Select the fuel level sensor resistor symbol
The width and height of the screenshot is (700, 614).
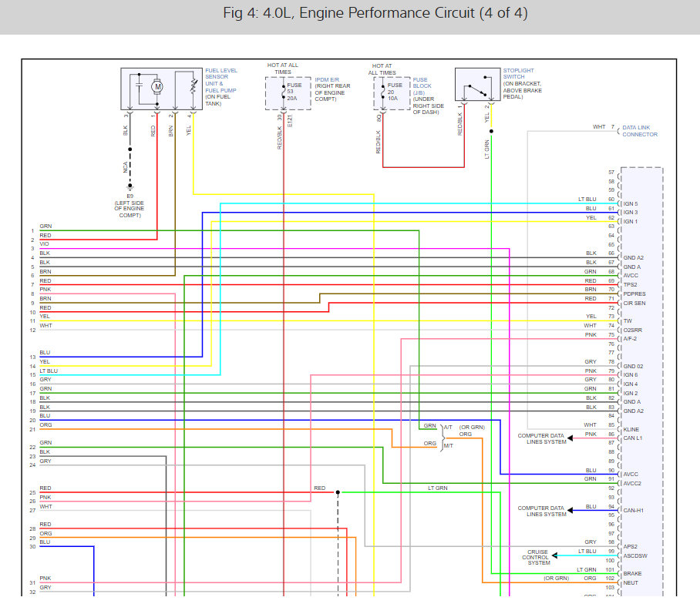(191, 88)
